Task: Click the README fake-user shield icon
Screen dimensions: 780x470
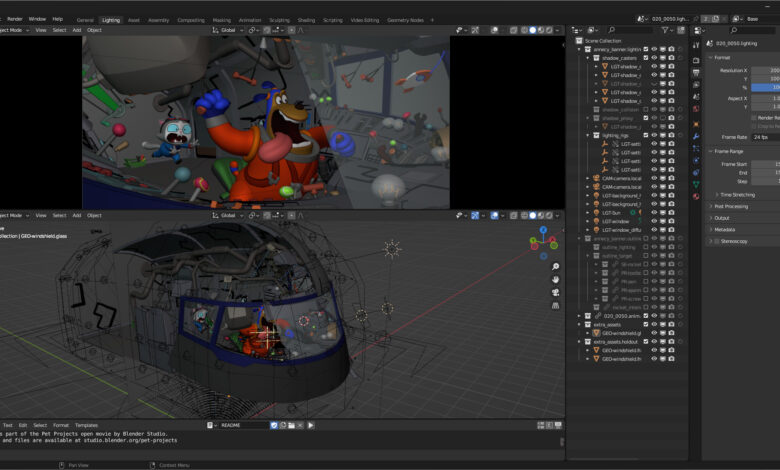Action: 274,425
